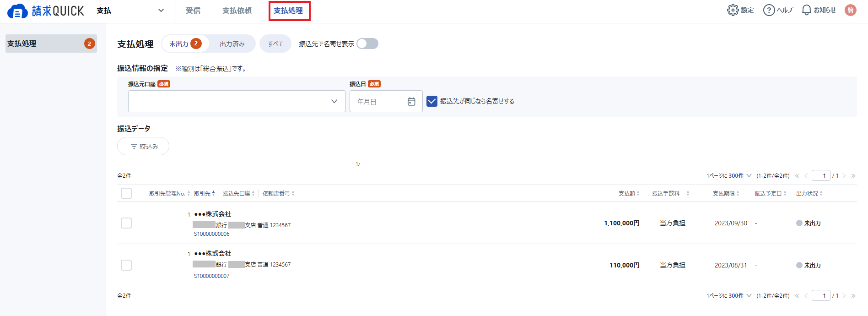This screenshot has width=868, height=316.
Task: Sort by 支払期限 column
Action: (726, 194)
